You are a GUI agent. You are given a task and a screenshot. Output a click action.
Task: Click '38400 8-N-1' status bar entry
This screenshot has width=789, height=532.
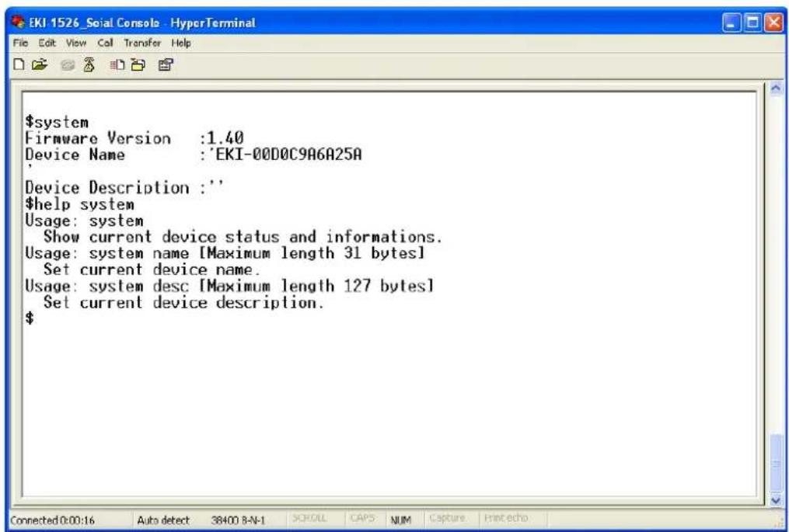tap(238, 520)
